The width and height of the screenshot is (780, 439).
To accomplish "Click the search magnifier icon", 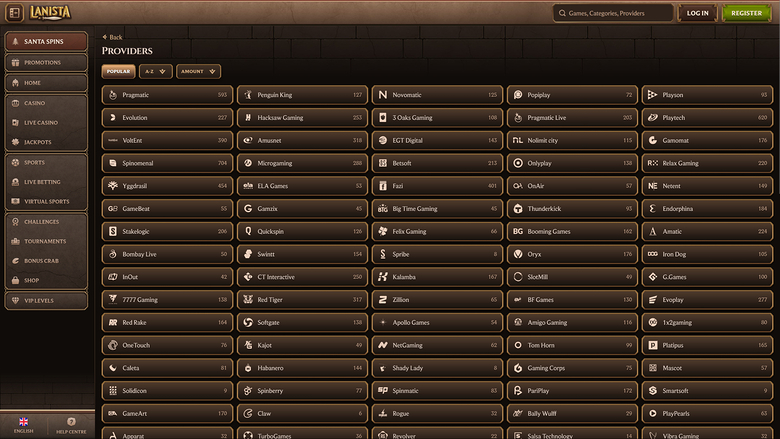I will tap(562, 13).
